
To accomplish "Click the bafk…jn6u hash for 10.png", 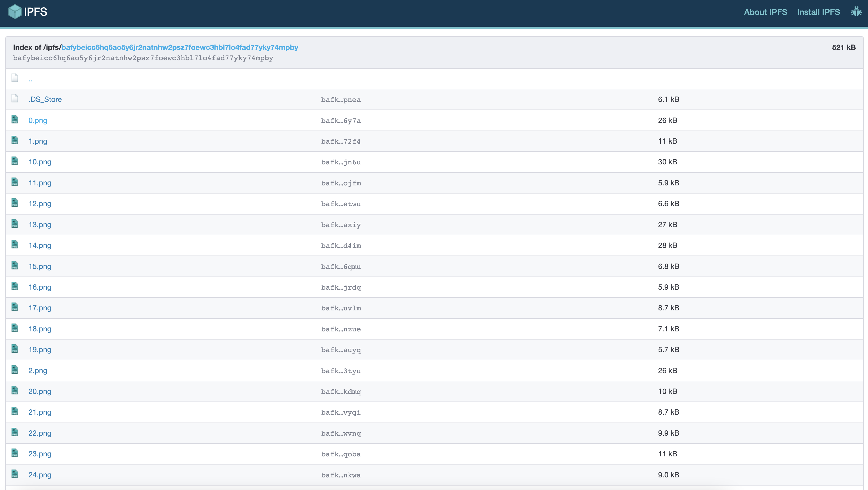I will click(x=341, y=162).
